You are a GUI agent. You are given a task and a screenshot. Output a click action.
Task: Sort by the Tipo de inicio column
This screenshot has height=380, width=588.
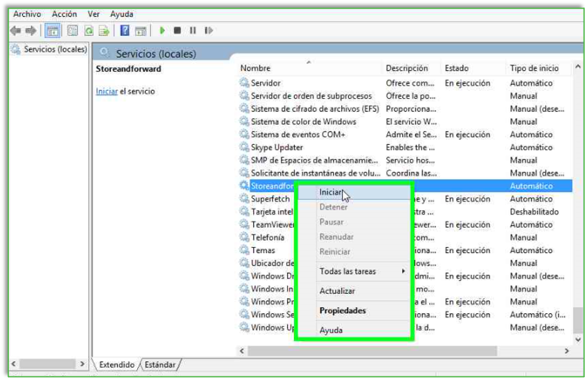(534, 68)
